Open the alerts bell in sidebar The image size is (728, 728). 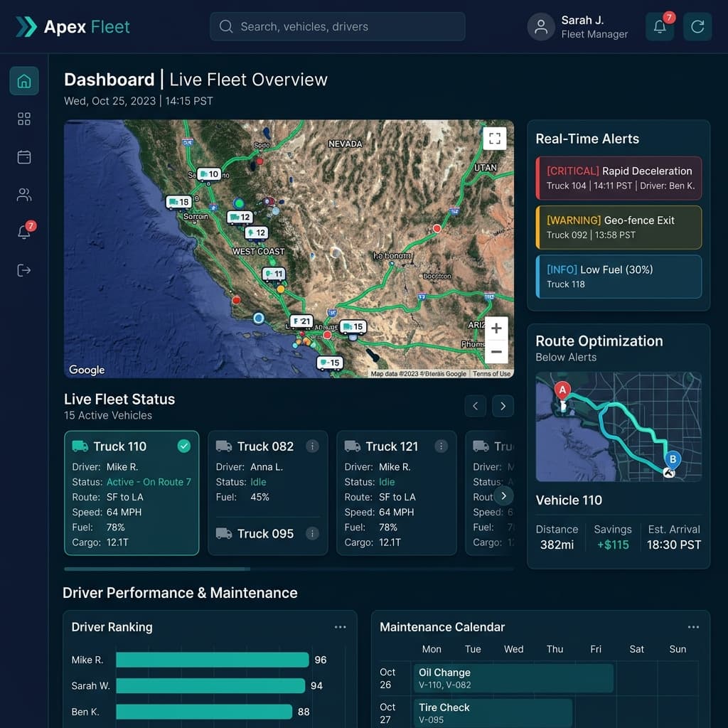[x=24, y=232]
